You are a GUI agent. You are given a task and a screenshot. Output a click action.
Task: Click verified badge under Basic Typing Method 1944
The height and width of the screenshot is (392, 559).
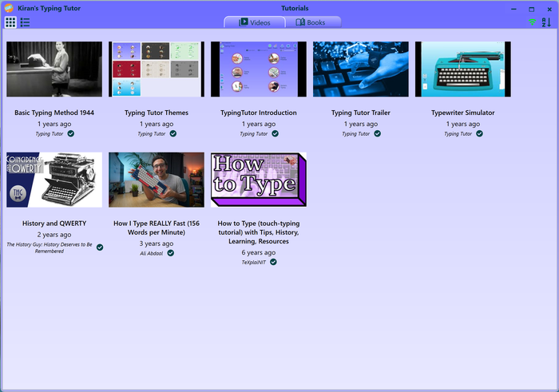[x=71, y=134]
